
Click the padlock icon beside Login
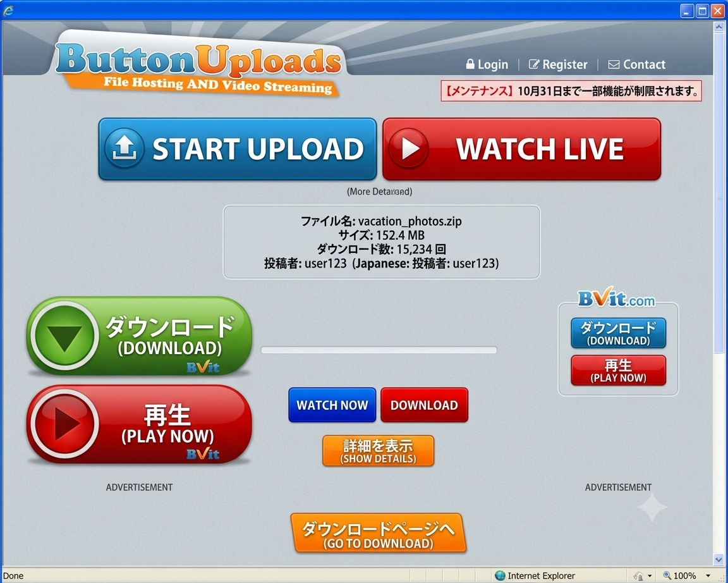pos(470,64)
